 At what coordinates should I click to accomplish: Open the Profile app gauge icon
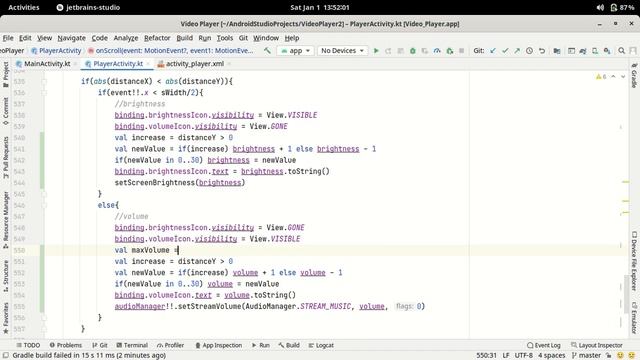(437, 51)
